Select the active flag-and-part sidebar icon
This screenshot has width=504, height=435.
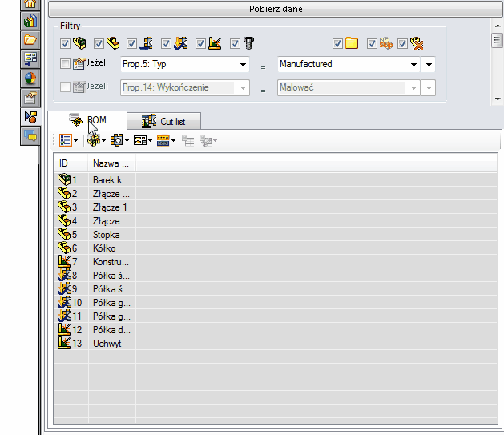click(30, 117)
